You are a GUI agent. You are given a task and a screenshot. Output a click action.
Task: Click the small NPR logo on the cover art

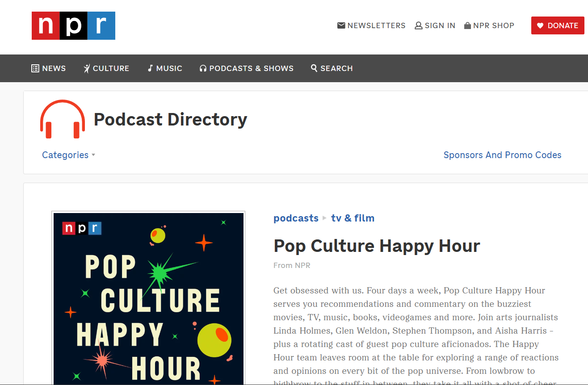click(82, 228)
